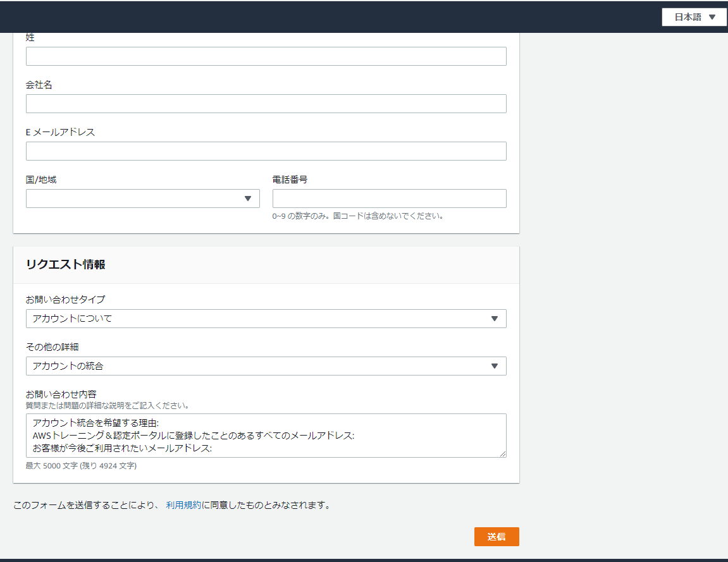The height and width of the screenshot is (562, 728).
Task: Grab the text area resize handle
Action: [503, 454]
